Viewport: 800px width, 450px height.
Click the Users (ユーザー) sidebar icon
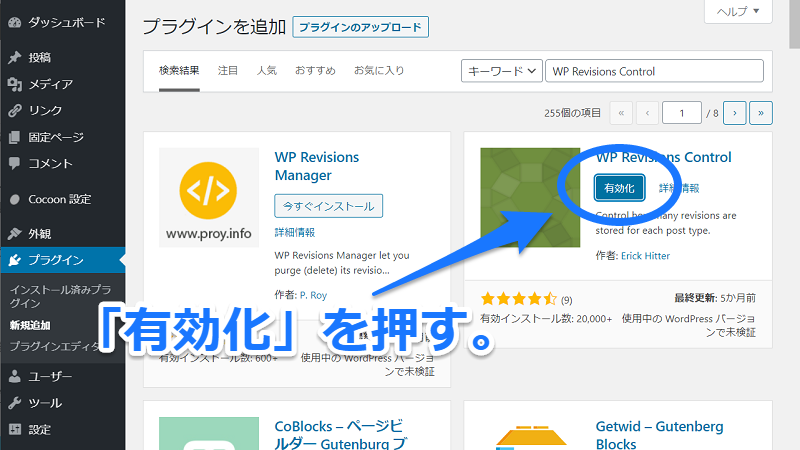[x=14, y=377]
